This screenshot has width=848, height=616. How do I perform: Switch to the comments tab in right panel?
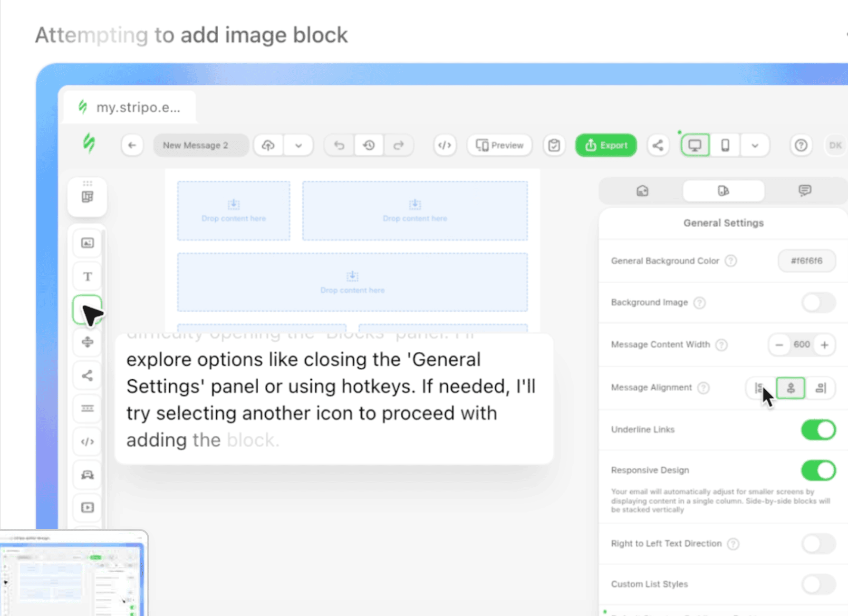click(x=805, y=191)
